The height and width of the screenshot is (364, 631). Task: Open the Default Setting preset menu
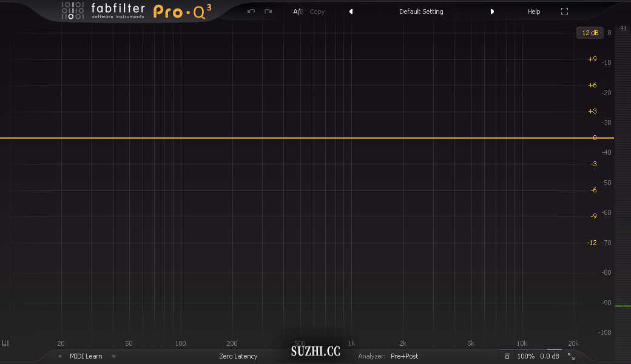(421, 11)
